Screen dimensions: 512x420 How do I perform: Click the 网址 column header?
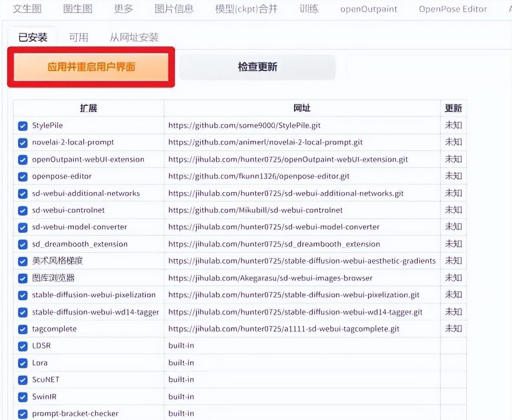[x=302, y=108]
